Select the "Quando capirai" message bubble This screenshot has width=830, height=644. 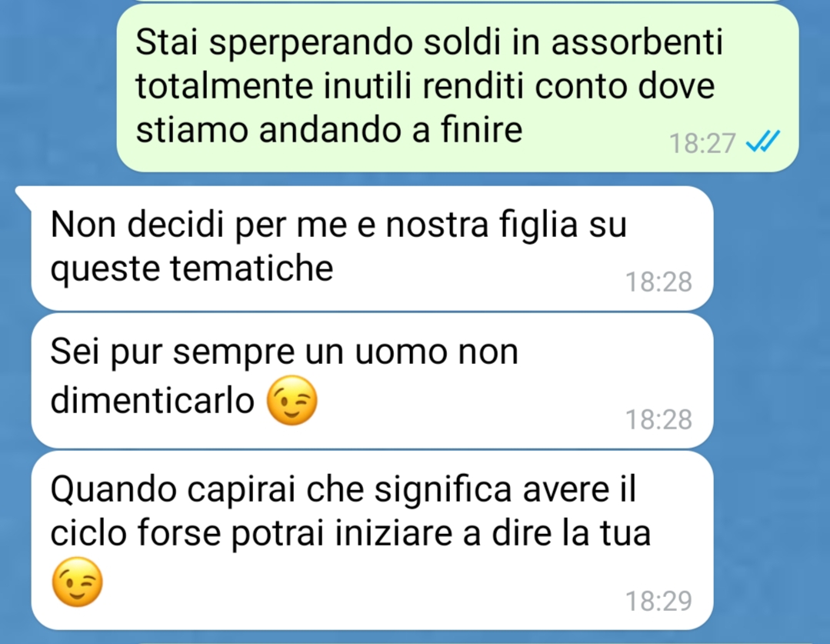coord(372,540)
